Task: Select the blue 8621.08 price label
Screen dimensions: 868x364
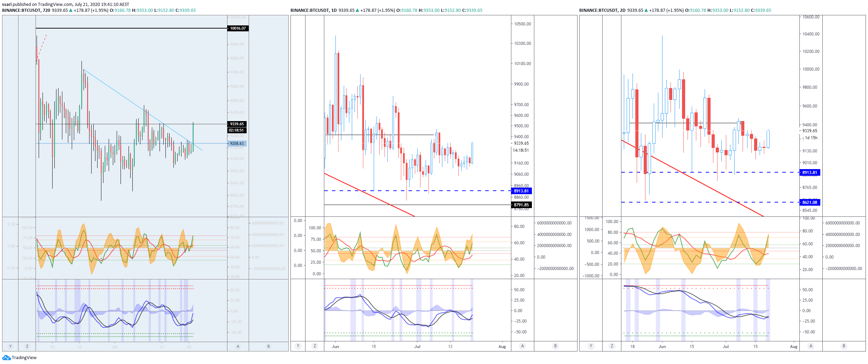Action: click(x=810, y=203)
